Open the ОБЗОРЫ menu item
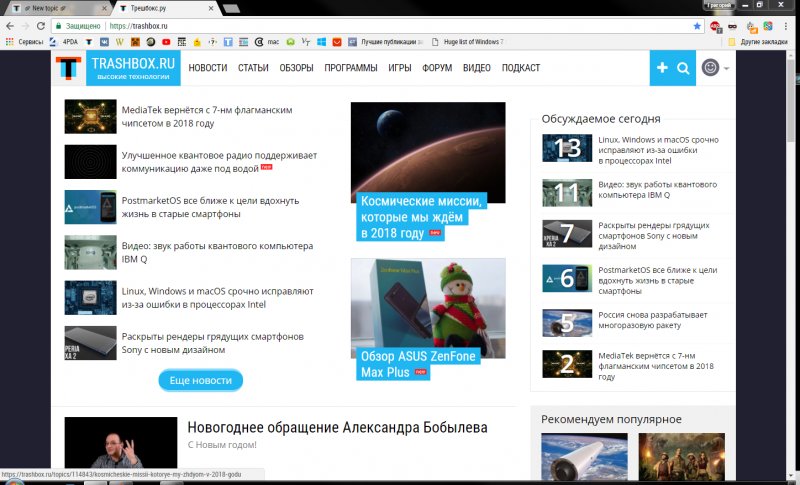 [x=296, y=68]
